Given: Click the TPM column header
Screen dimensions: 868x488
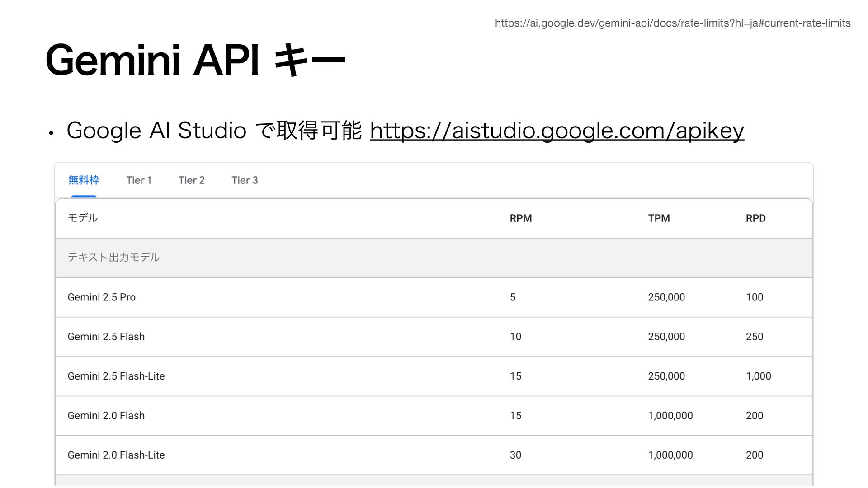Looking at the screenshot, I should coord(659,218).
